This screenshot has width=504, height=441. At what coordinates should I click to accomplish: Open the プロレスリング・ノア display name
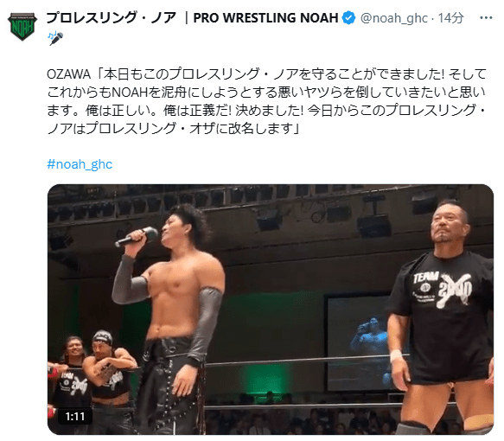click(x=112, y=17)
